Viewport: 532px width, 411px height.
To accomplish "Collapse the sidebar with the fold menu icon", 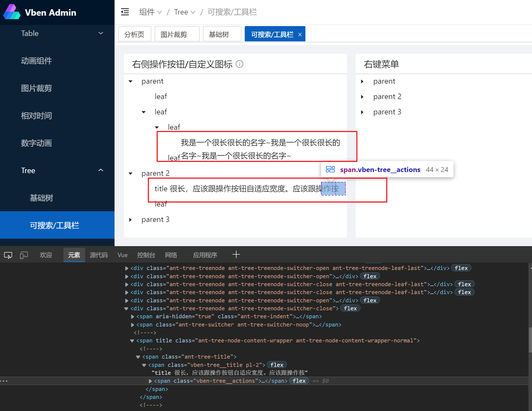I will pos(125,12).
